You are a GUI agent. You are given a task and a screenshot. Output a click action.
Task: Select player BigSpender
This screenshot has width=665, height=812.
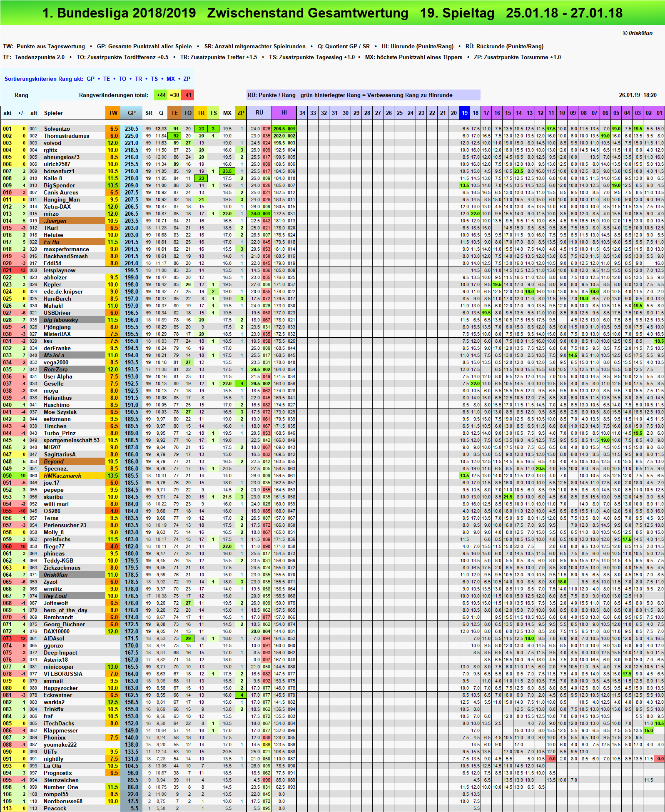click(60, 185)
